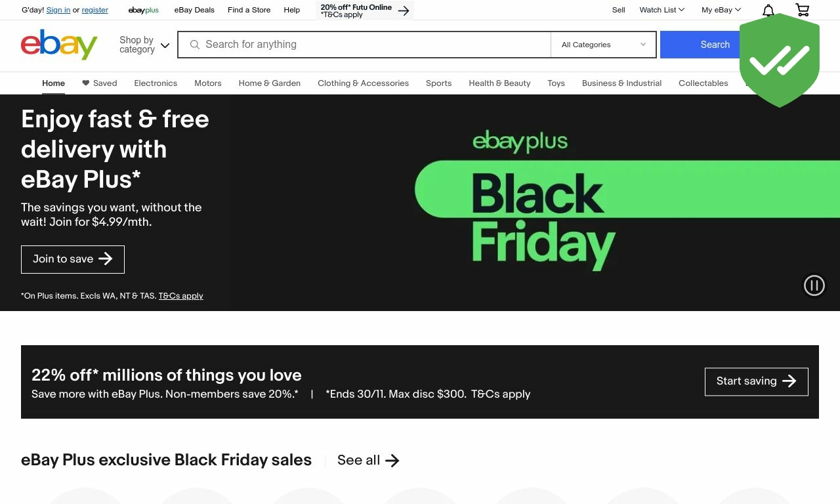Click the eBay Plus logo in top bar
The width and height of the screenshot is (840, 504).
click(144, 10)
